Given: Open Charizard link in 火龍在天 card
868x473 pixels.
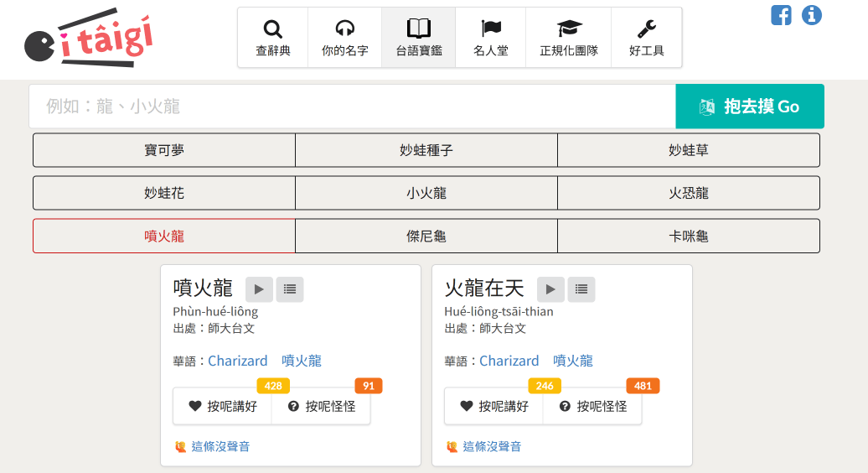Looking at the screenshot, I should pos(509,361).
